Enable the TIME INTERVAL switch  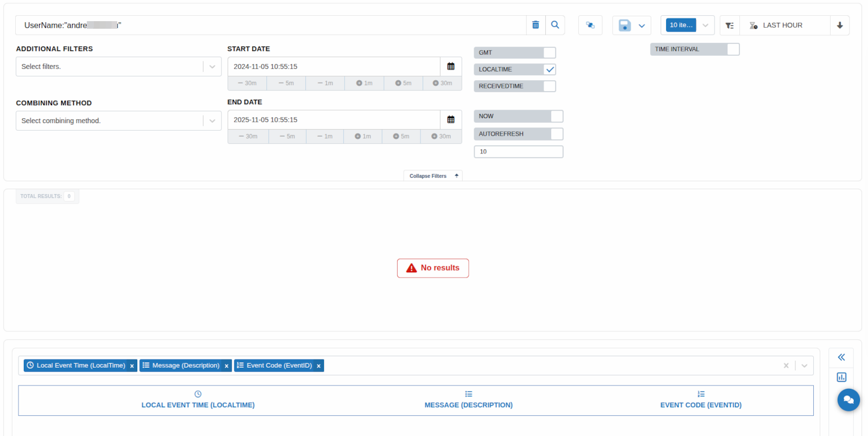click(733, 49)
